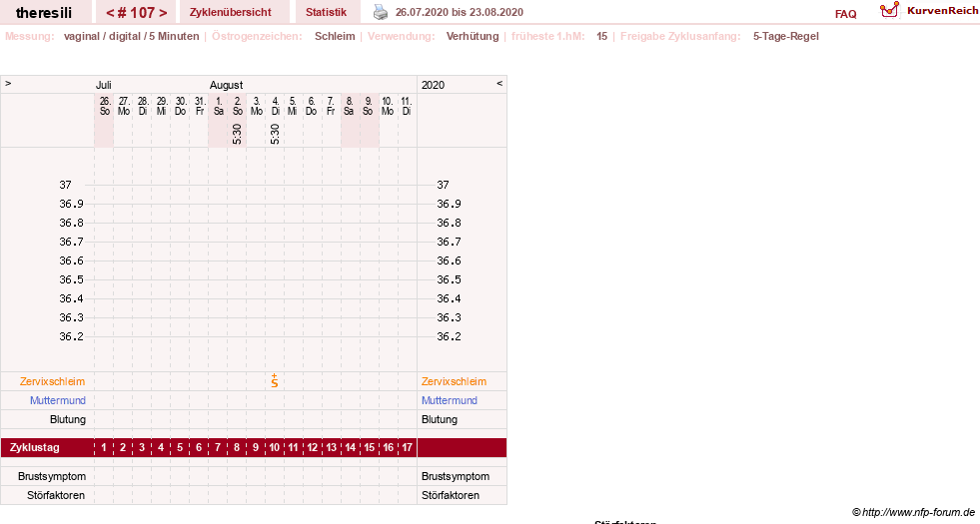Image resolution: width=980 pixels, height=524 pixels.
Task: Open the Zyklenübersicht tab
Action: [231, 12]
